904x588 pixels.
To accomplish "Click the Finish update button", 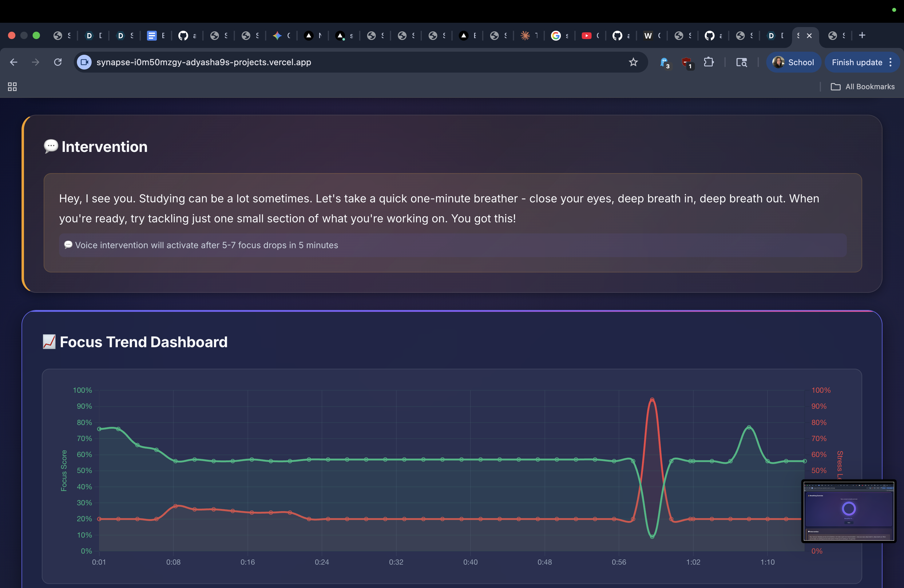I will (x=857, y=62).
